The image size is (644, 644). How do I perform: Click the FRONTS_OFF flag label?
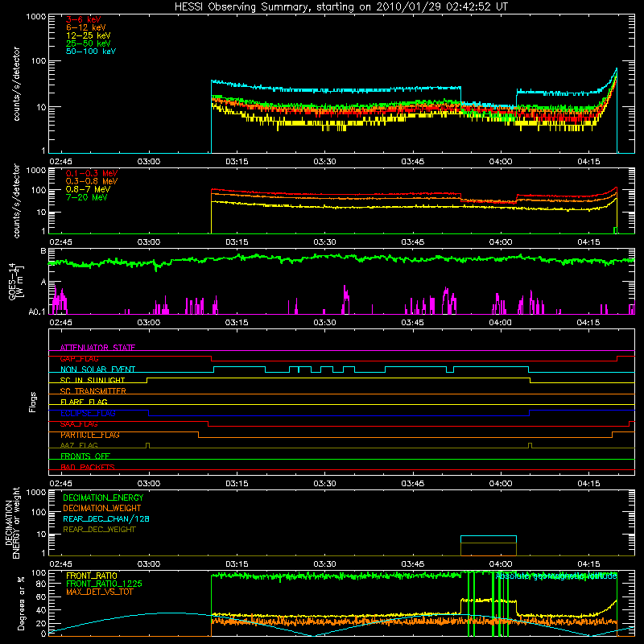click(x=85, y=456)
